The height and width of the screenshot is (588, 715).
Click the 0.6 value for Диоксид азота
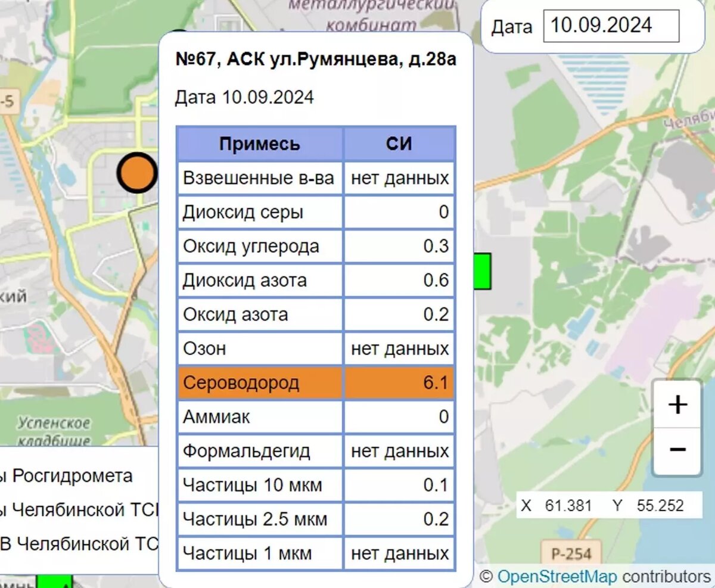click(436, 280)
